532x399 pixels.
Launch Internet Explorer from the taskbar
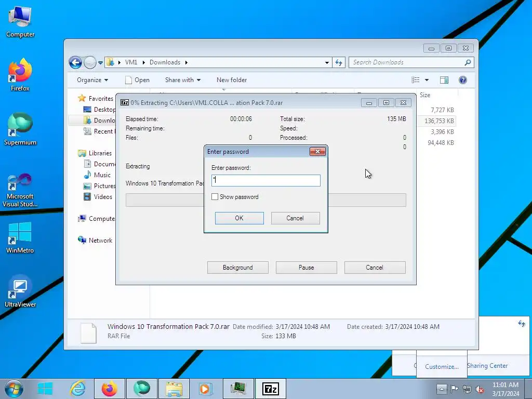(78, 389)
